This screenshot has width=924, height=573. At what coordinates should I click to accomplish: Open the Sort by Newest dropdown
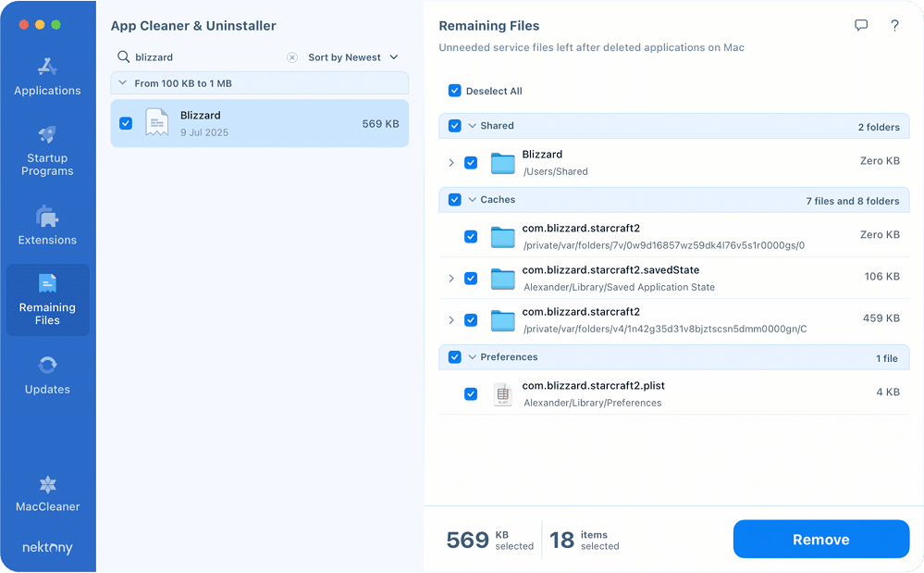(353, 57)
